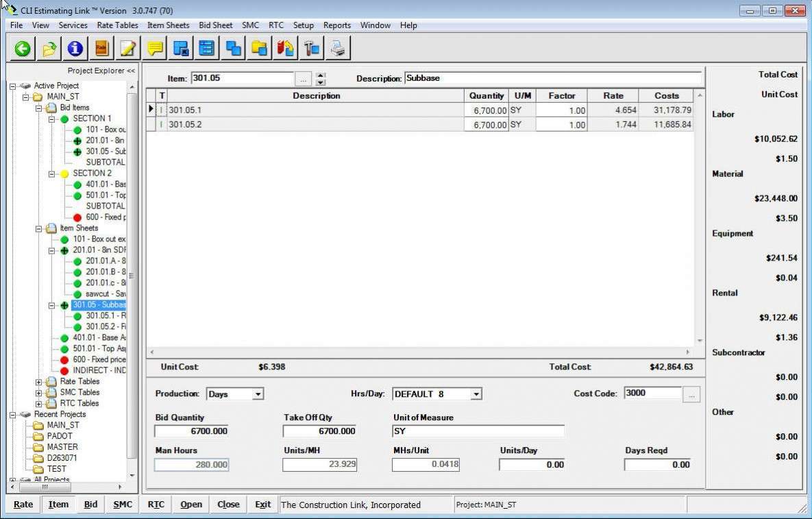Screen dimensions: 812x519
Task: Click the yellow and blue squares toolbar icon
Action: pyautogui.click(x=260, y=49)
